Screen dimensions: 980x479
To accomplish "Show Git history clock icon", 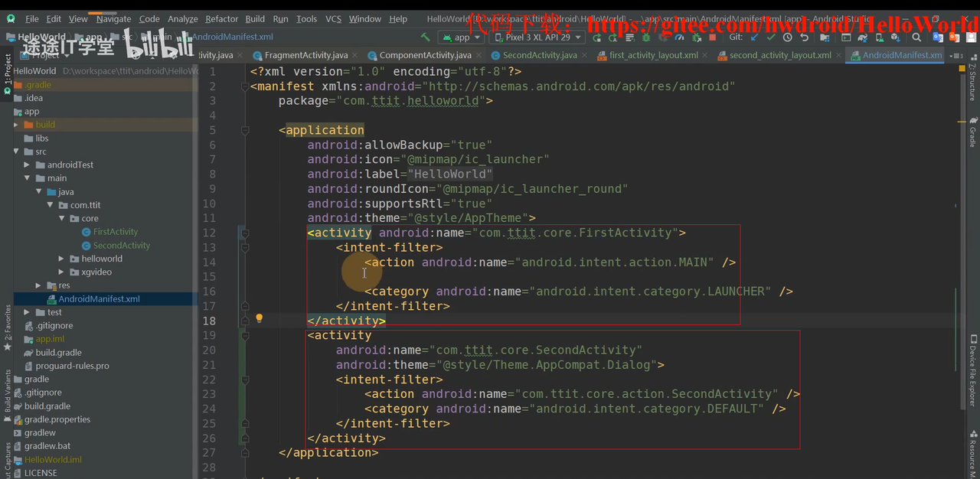I will (x=787, y=37).
